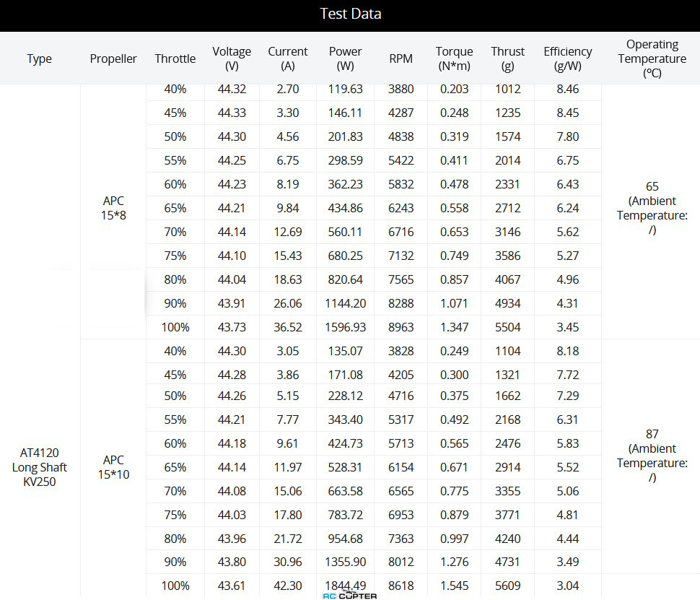
Task: Click the Operating Temperature column header
Action: coord(652,58)
